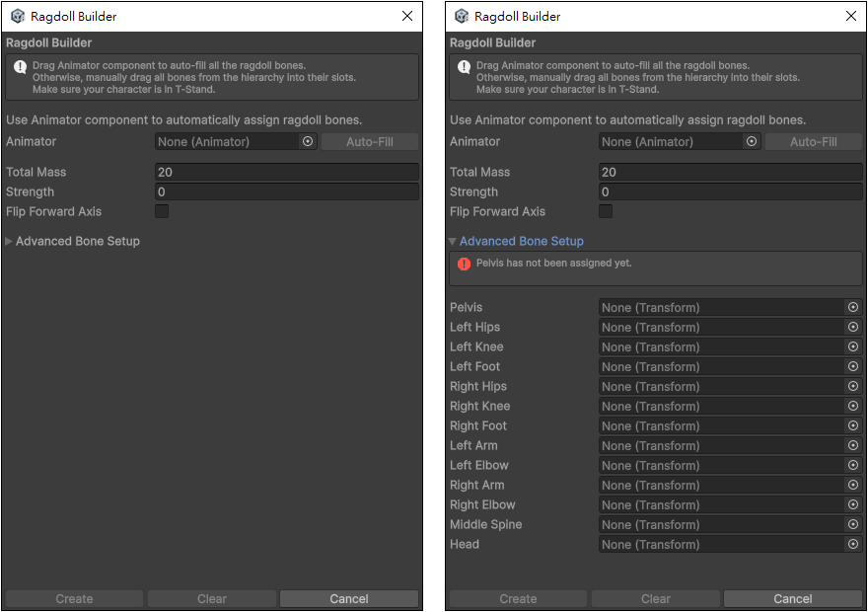The image size is (868, 612).
Task: Click Auto-Fill button in left window
Action: point(370,142)
